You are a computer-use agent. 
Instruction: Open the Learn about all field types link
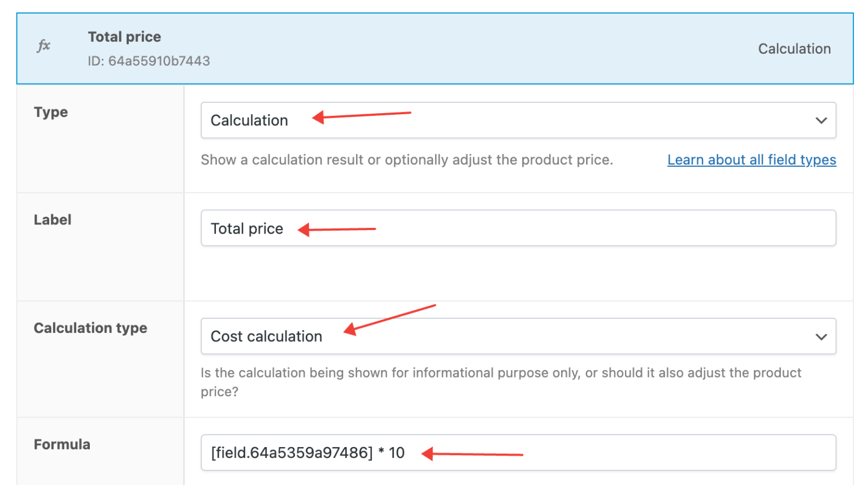click(752, 159)
